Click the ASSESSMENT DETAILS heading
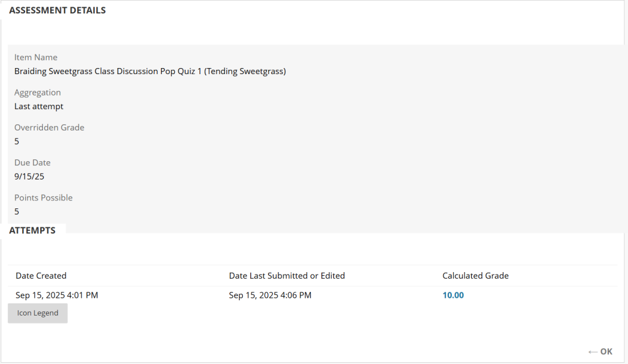This screenshot has height=364, width=628. coord(57,10)
